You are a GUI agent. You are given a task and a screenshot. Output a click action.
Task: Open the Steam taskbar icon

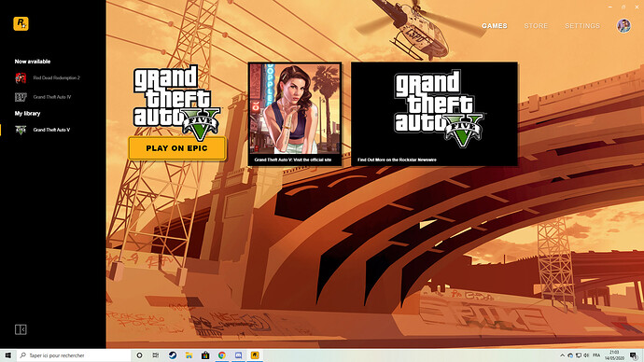tap(173, 355)
